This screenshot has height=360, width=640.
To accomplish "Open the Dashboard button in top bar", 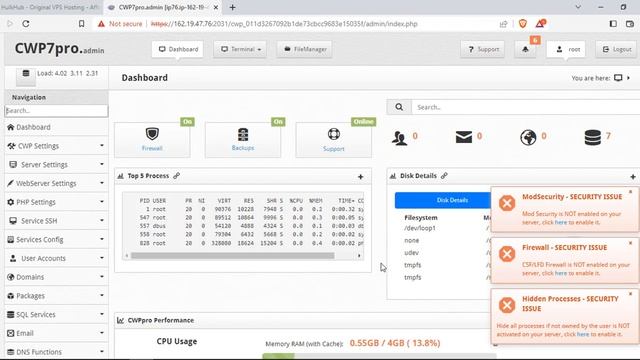I will [x=178, y=49].
